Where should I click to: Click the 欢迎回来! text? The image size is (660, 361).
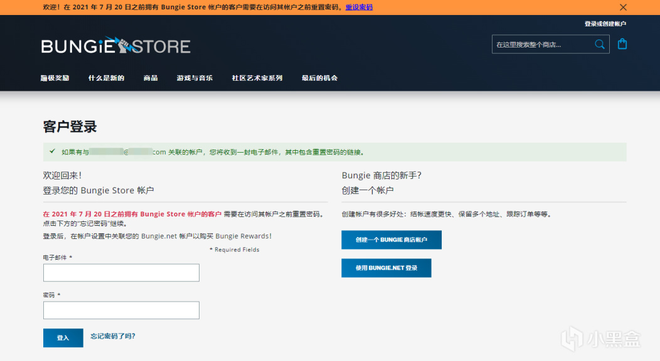[x=62, y=175]
